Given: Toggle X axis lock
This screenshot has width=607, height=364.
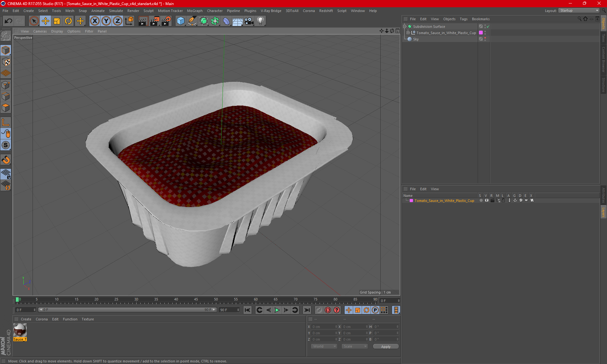Looking at the screenshot, I should click(x=95, y=21).
